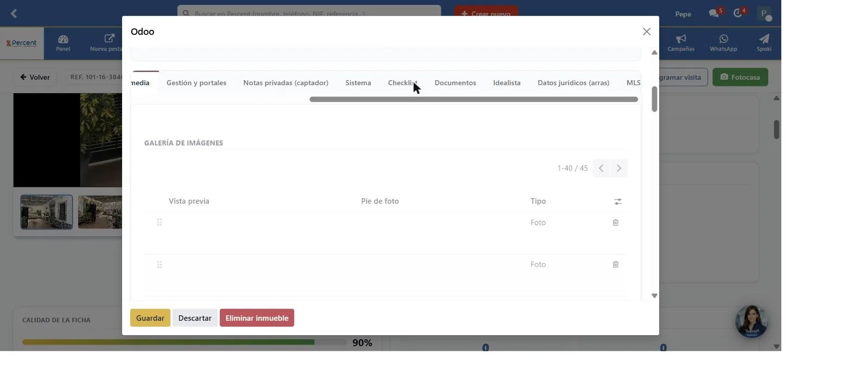Open the Sistema tab

coord(358,82)
